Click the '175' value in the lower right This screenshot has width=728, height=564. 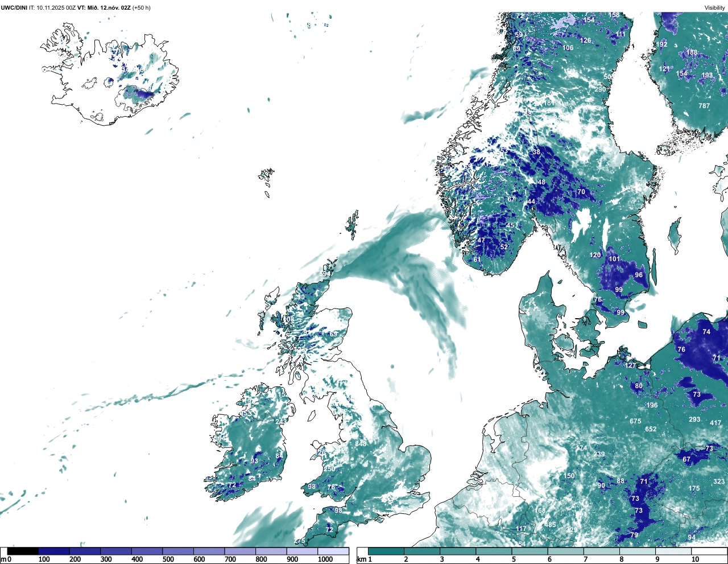[x=694, y=488]
